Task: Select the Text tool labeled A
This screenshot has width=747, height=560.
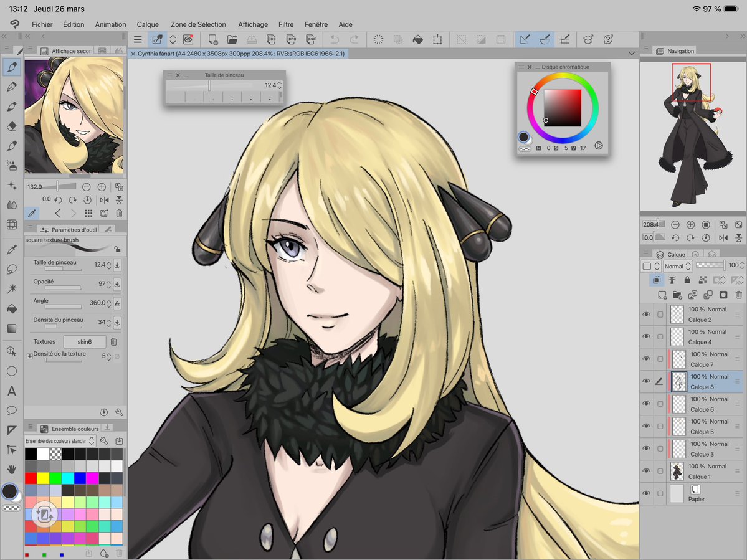Action: coord(12,391)
